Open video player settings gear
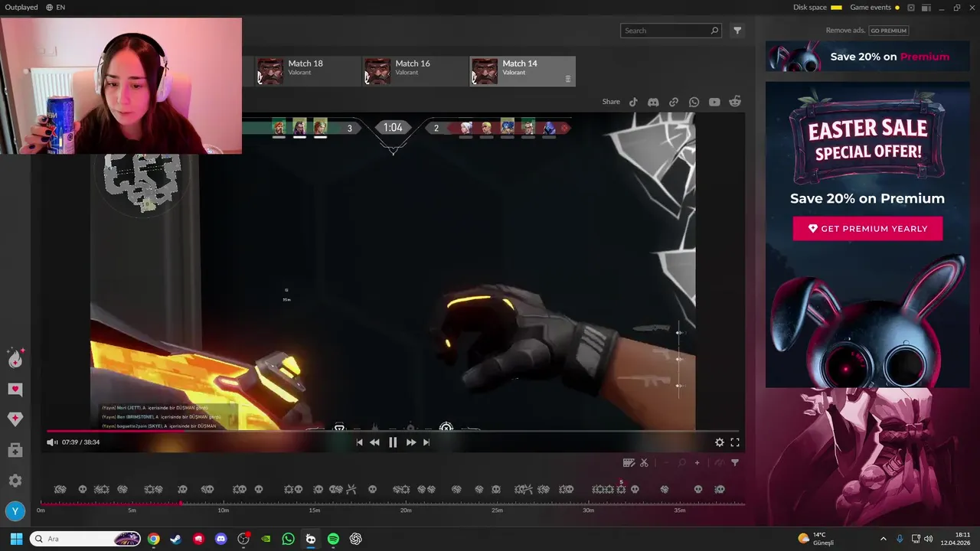 [x=720, y=442]
